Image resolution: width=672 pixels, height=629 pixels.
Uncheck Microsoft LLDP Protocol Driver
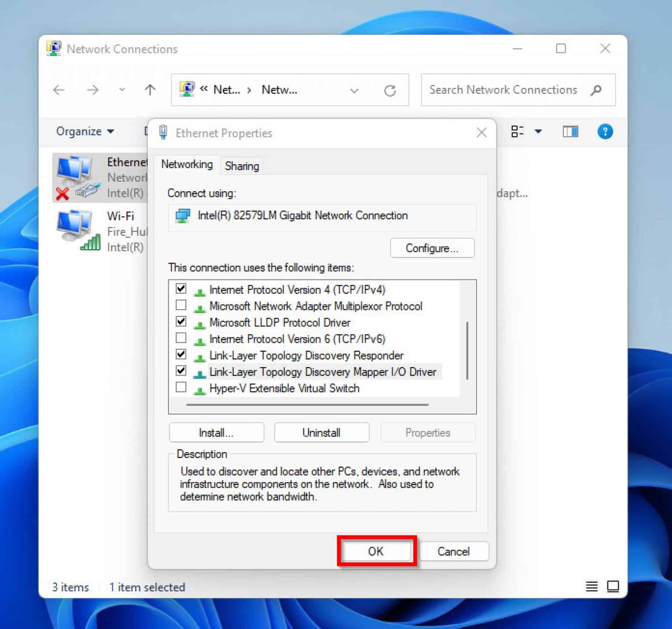click(x=181, y=321)
